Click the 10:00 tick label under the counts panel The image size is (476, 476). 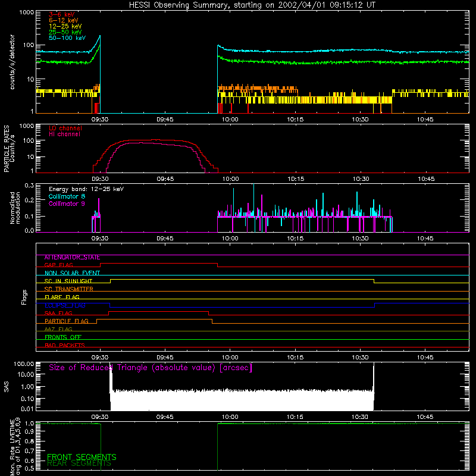230,120
